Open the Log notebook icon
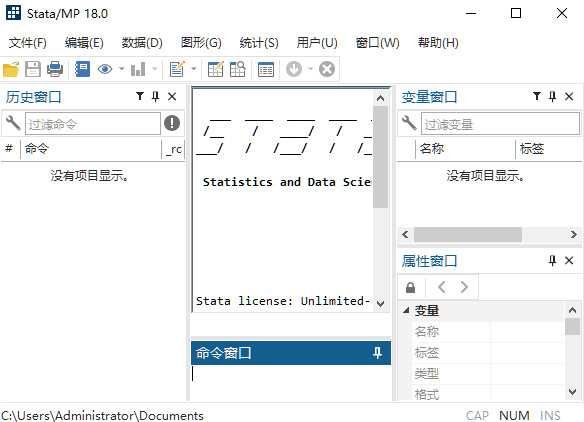Screen dimensions: 584x422 82,69
